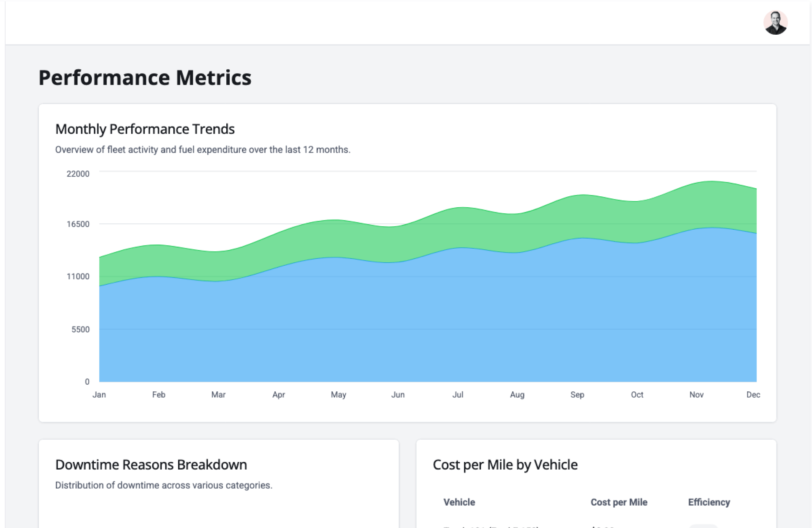Sort by the Vehicle column header
The height and width of the screenshot is (528, 812).
click(459, 502)
